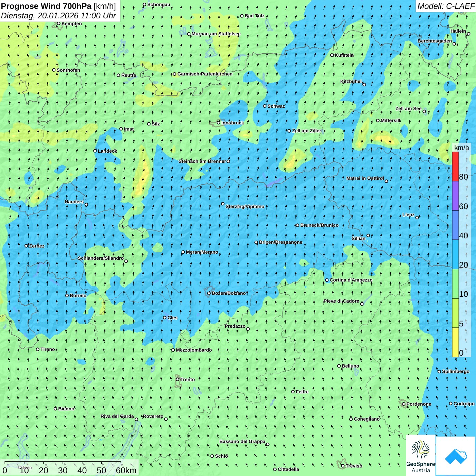This screenshot has height=476, width=476.
Task: Click the Bormio location label
Action: pyautogui.click(x=78, y=295)
